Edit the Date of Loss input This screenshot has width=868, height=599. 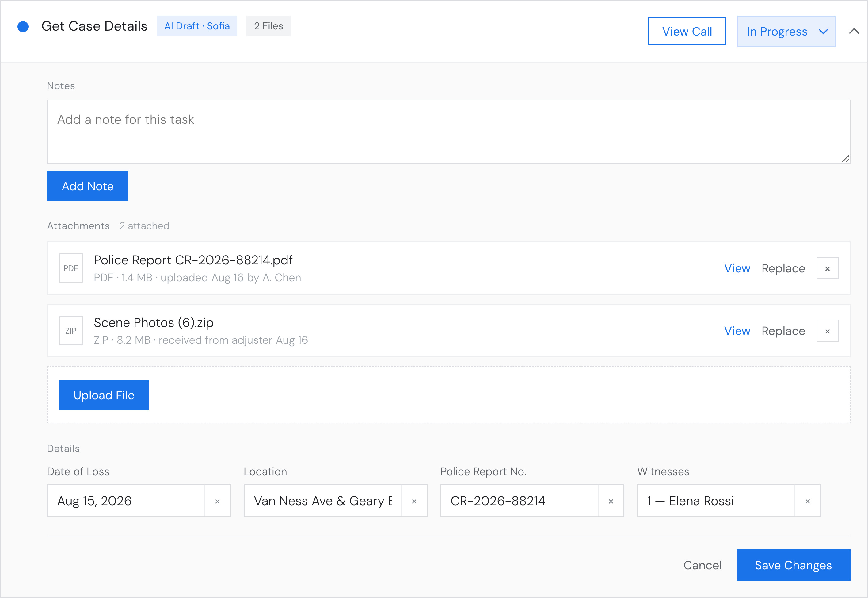coord(126,501)
